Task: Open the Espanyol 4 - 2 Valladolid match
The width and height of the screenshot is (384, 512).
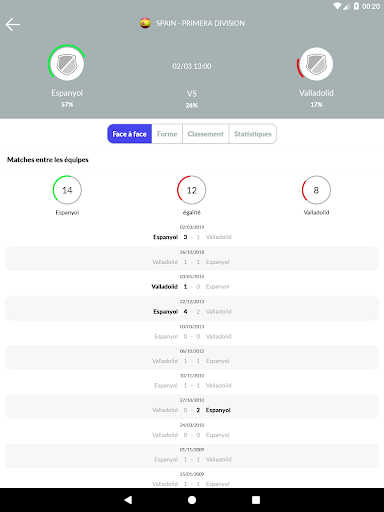Action: [x=192, y=308]
